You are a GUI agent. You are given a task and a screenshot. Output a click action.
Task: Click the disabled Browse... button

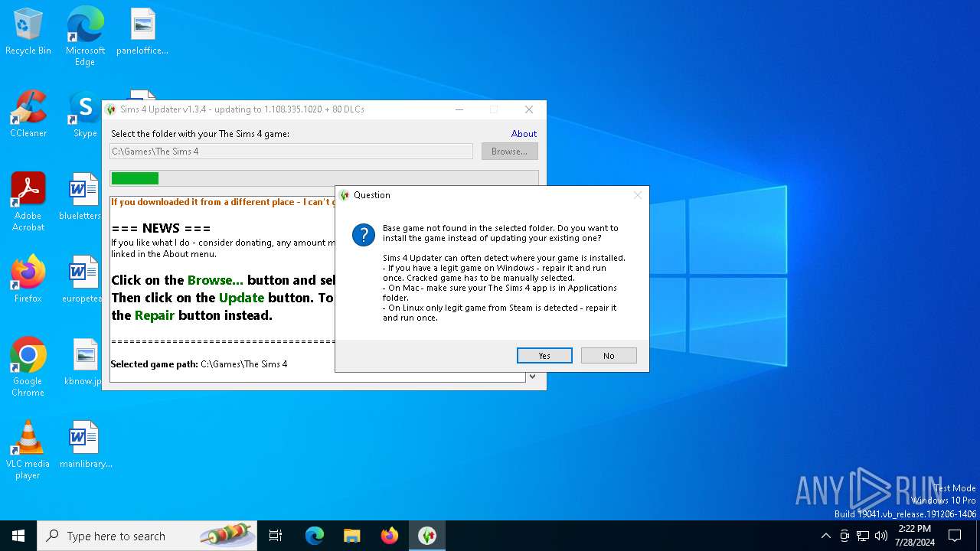pyautogui.click(x=509, y=152)
